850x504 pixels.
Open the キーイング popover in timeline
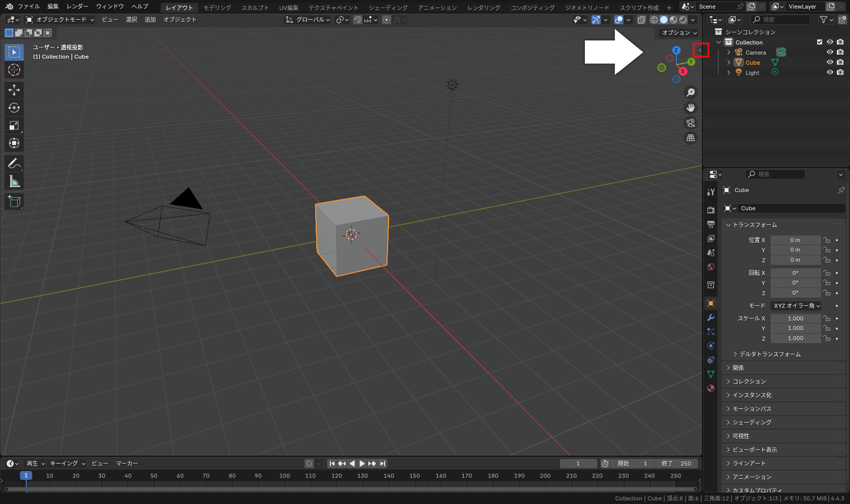click(67, 464)
